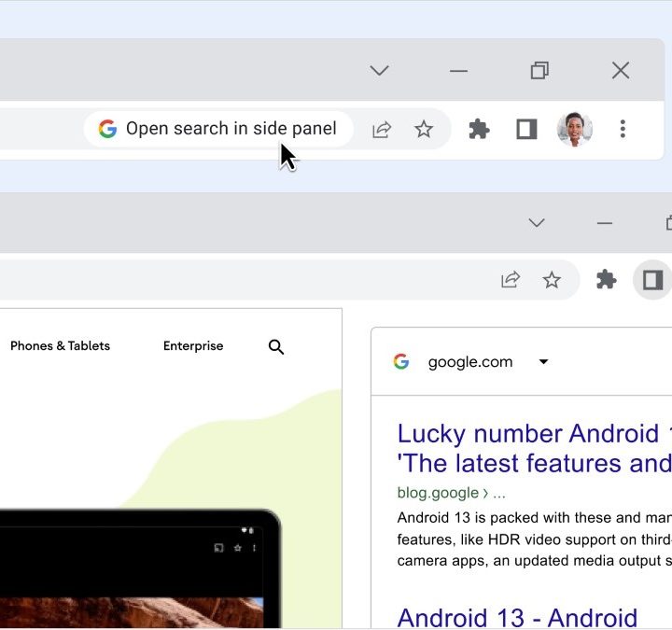Bookmark star in lower window address bar
Screen dimensions: 672x630
tap(552, 280)
